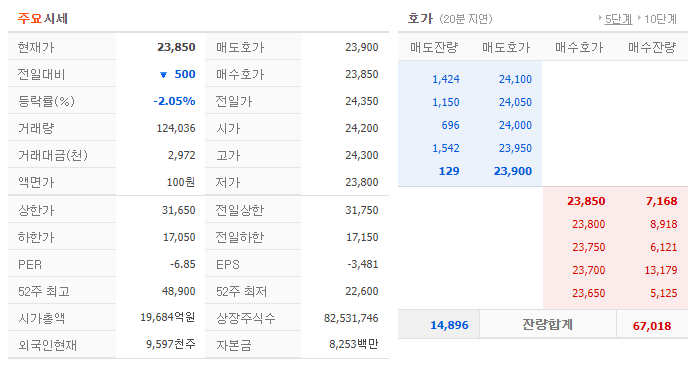Viewport: 698px width, 367px height.
Task: Click upper limit price 31,650
Action: [x=179, y=210]
